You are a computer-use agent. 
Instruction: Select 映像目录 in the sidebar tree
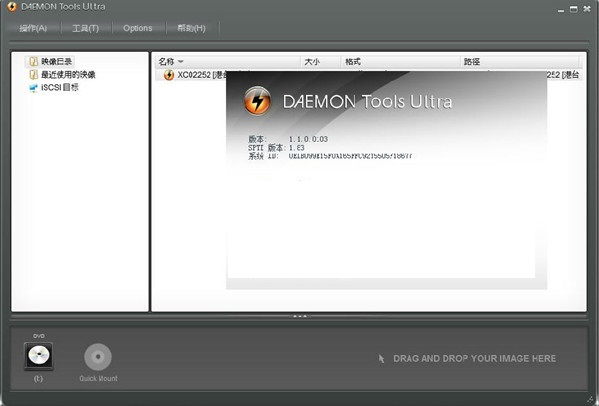[x=57, y=61]
